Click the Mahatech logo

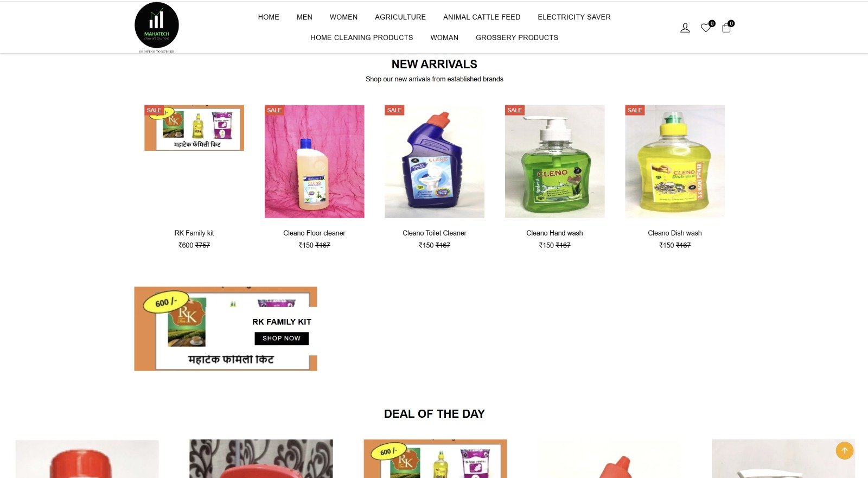pos(157,27)
